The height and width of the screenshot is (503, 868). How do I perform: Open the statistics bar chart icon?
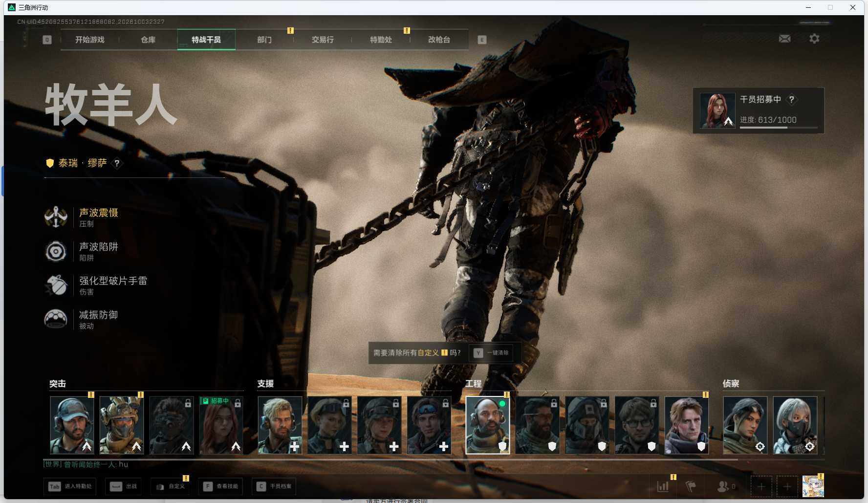(663, 486)
